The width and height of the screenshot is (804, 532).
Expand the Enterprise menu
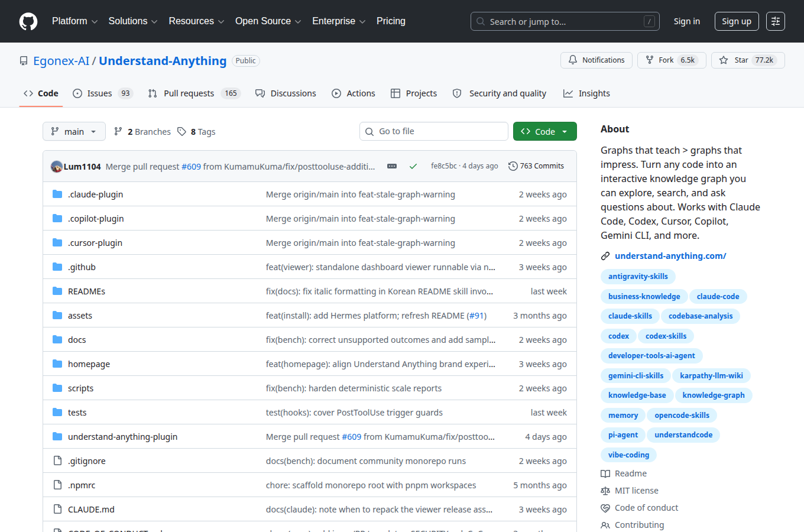point(339,21)
